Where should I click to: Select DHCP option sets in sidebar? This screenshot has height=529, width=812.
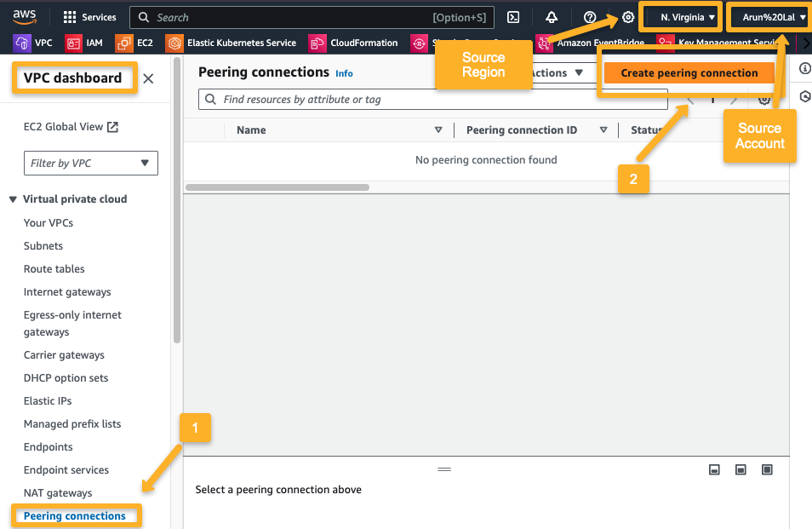tap(66, 377)
